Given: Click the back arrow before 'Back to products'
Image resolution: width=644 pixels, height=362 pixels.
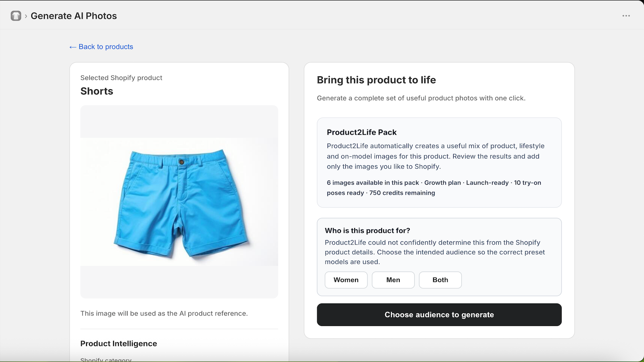Looking at the screenshot, I should (x=72, y=47).
